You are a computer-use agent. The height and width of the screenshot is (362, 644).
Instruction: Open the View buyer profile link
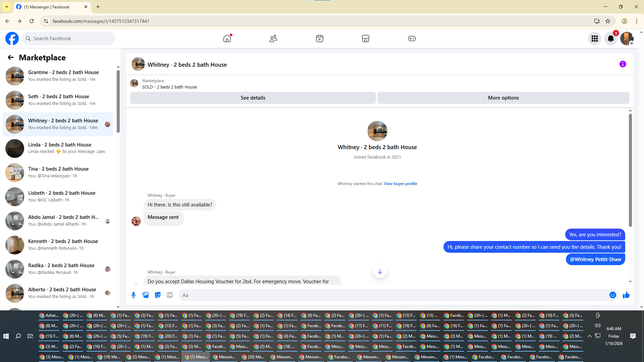tap(400, 184)
